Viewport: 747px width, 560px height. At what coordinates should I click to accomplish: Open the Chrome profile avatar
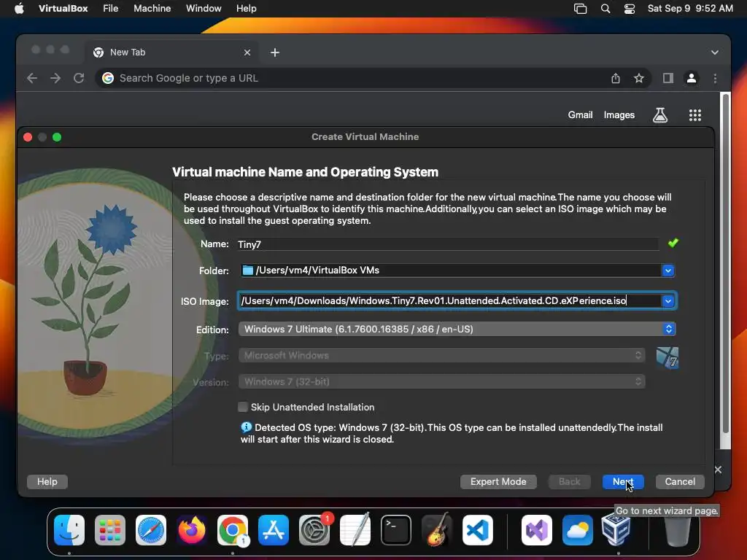692,78
